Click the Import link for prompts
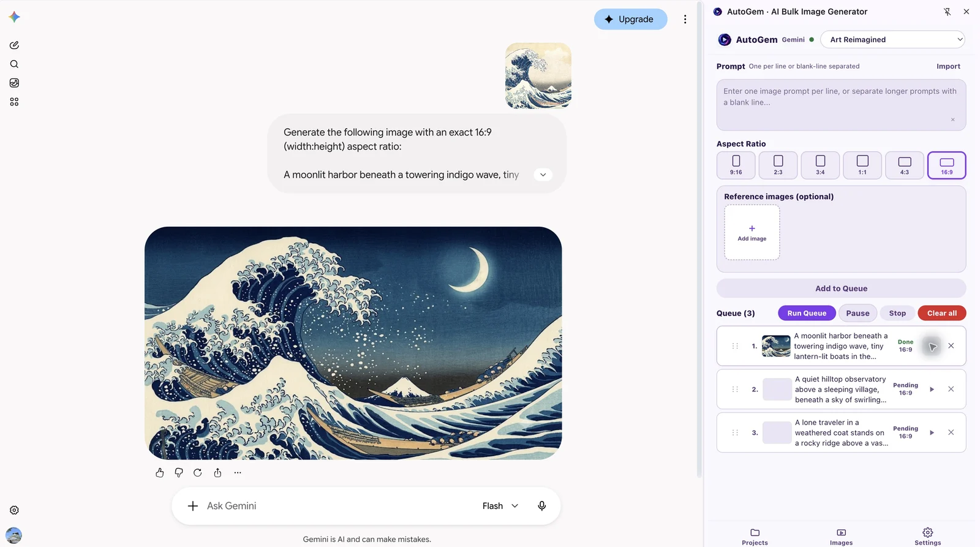 (948, 67)
